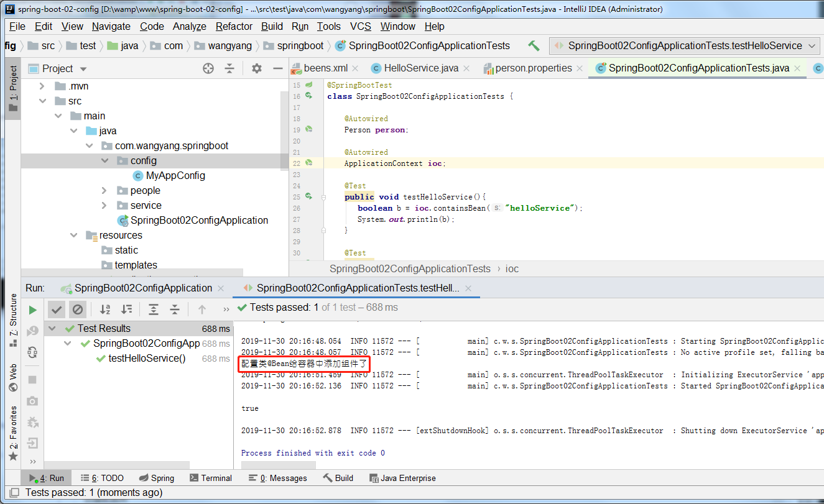Collapse the resources folder
This screenshot has height=504, width=824.
73,235
